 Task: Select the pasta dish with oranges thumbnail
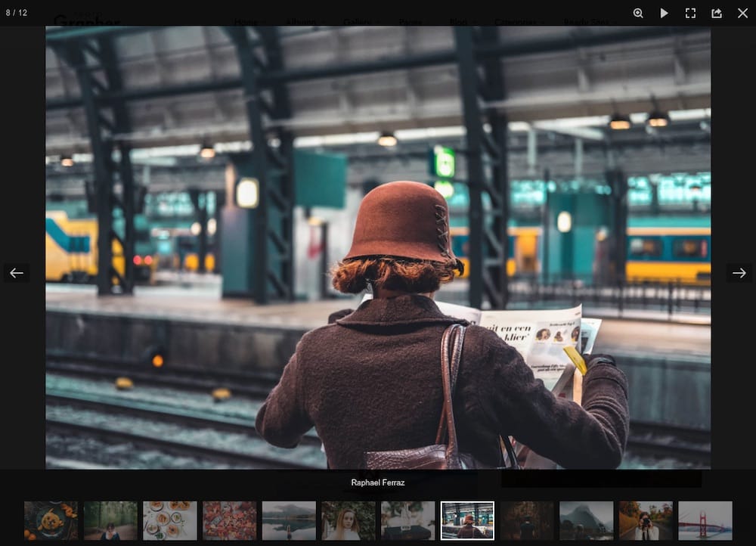pyautogui.click(x=51, y=520)
